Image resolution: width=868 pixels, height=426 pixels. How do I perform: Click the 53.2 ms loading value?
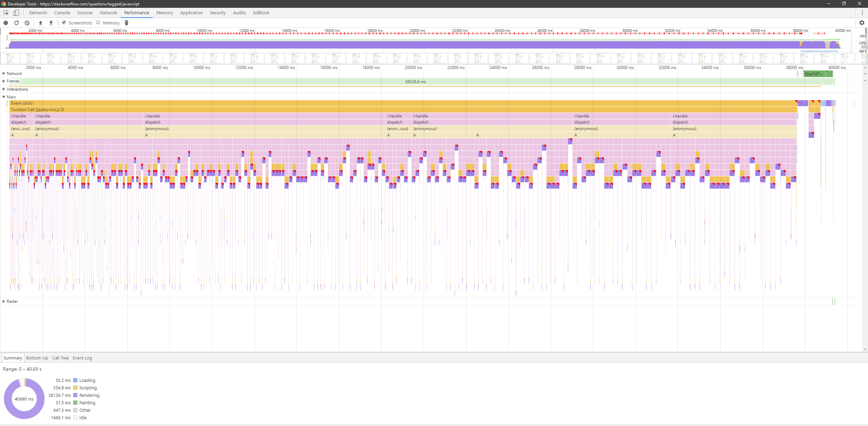63,380
